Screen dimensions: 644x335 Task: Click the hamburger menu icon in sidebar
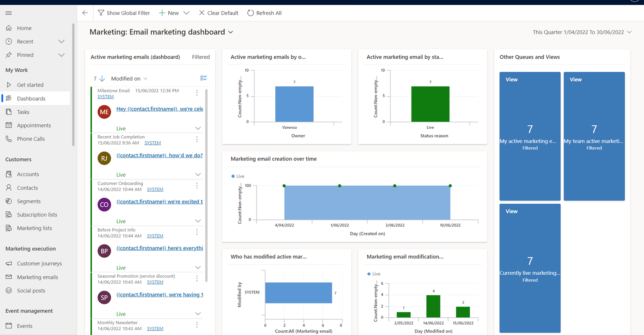[9, 13]
